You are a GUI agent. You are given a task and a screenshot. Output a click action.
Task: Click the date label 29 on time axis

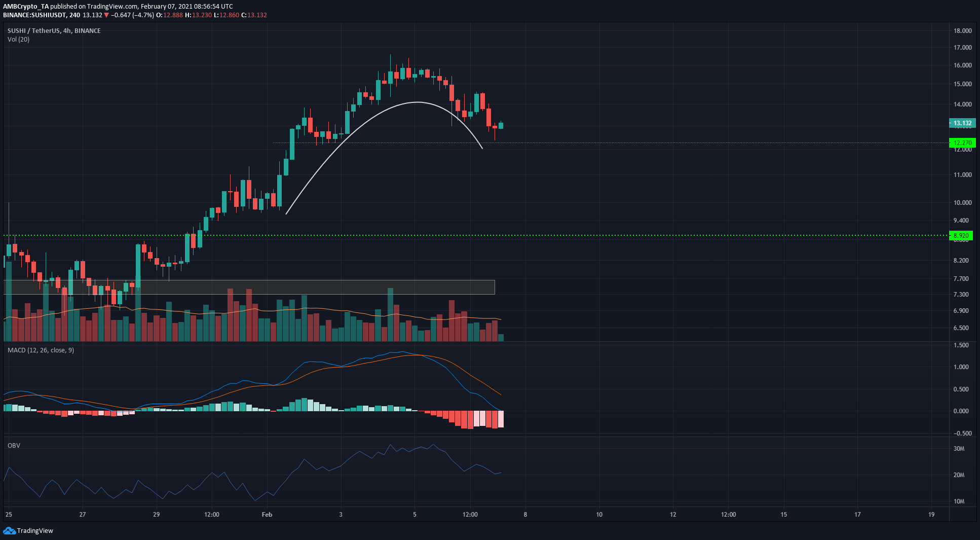156,514
